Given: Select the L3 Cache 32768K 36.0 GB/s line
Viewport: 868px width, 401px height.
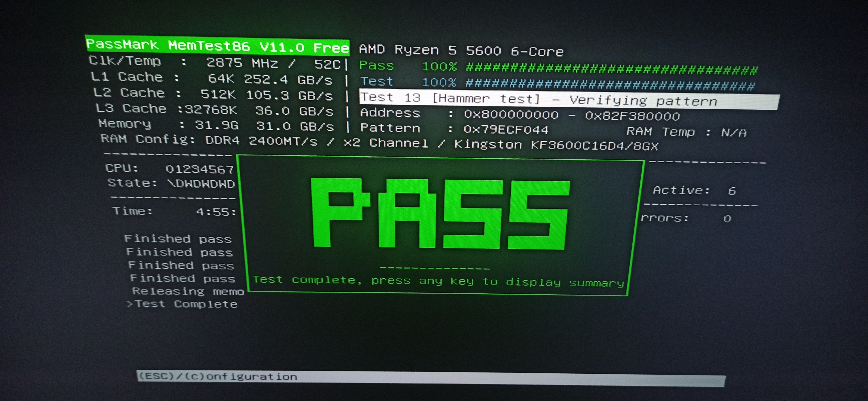Looking at the screenshot, I should click(215, 110).
